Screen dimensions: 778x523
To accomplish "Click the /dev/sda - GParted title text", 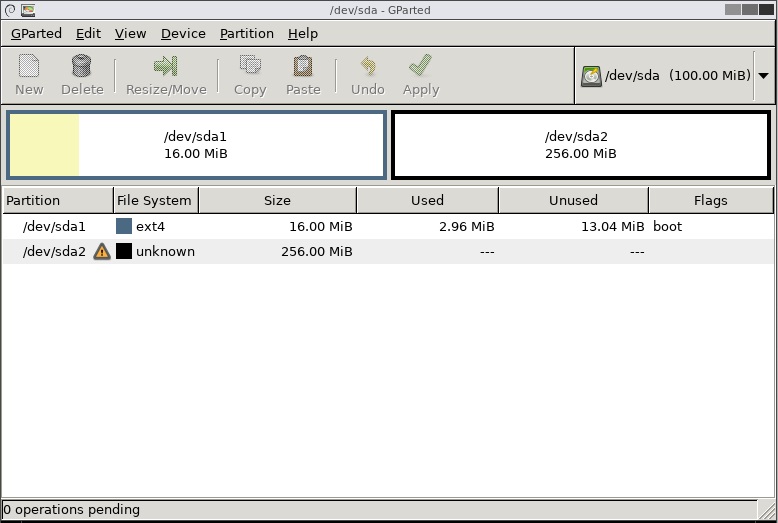I will [x=380, y=10].
